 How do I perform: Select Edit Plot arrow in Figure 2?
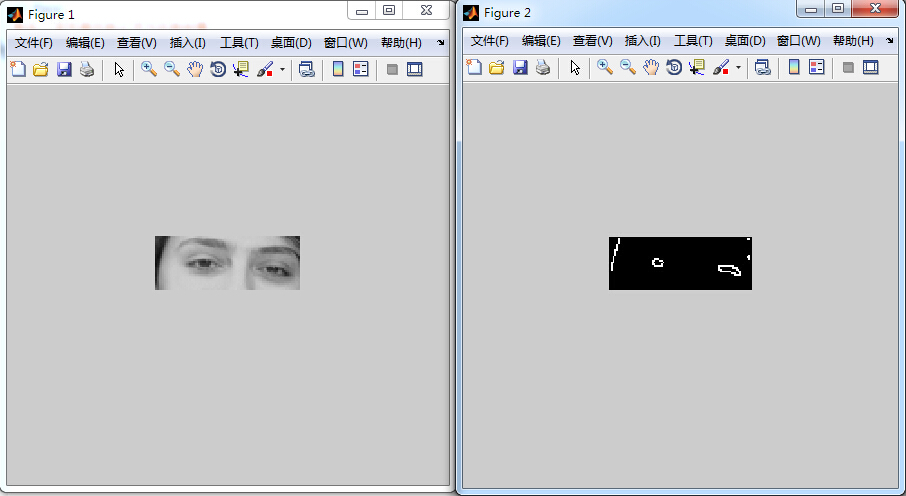click(x=575, y=68)
